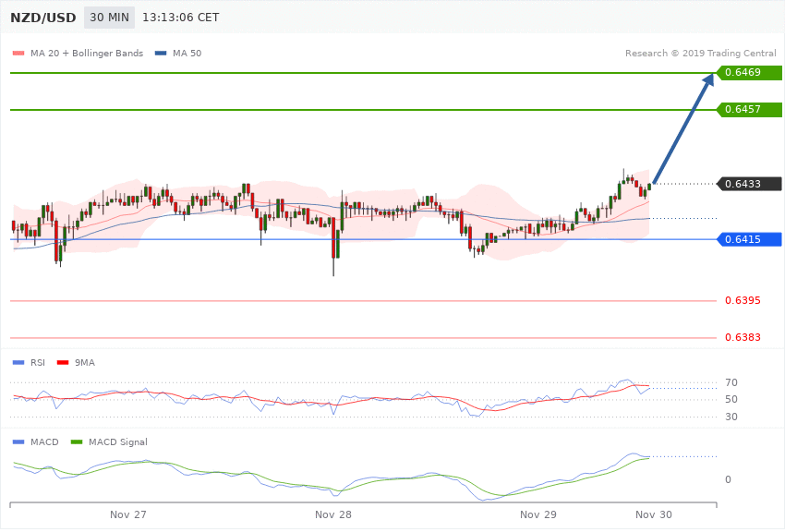The image size is (785, 532).
Task: Click the MACD legend color swatch
Action: 18,441
